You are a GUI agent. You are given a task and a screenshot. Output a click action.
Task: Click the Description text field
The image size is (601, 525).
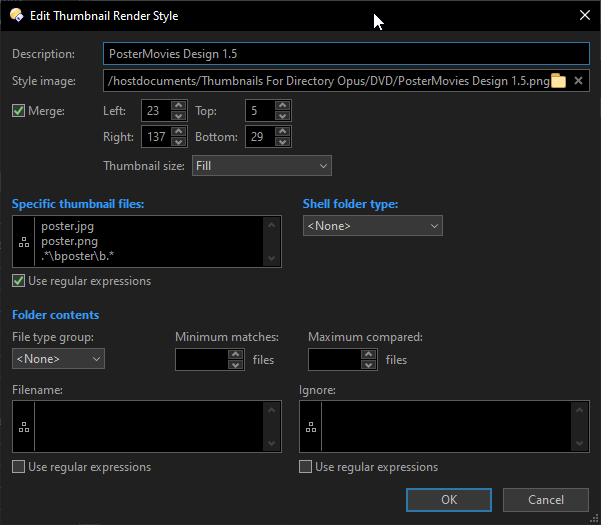pyautogui.click(x=346, y=54)
